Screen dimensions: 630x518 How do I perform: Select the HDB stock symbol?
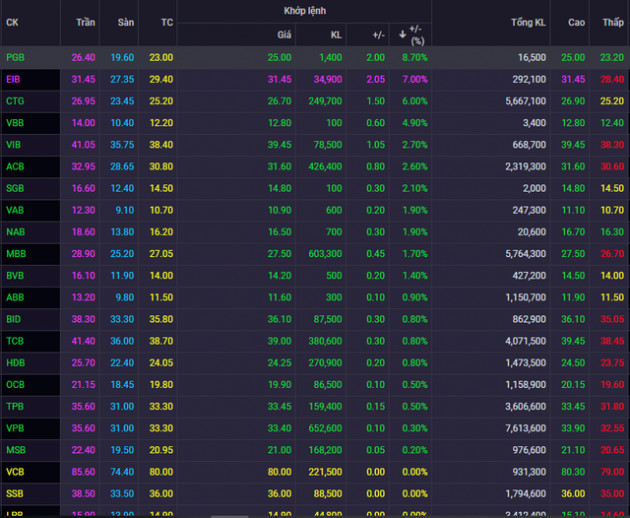click(x=15, y=362)
